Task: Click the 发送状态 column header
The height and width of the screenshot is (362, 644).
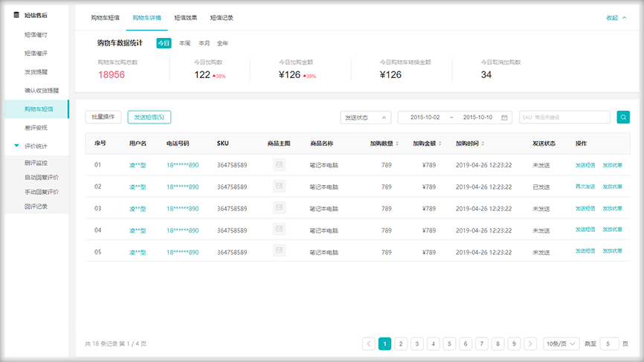Action: (544, 143)
